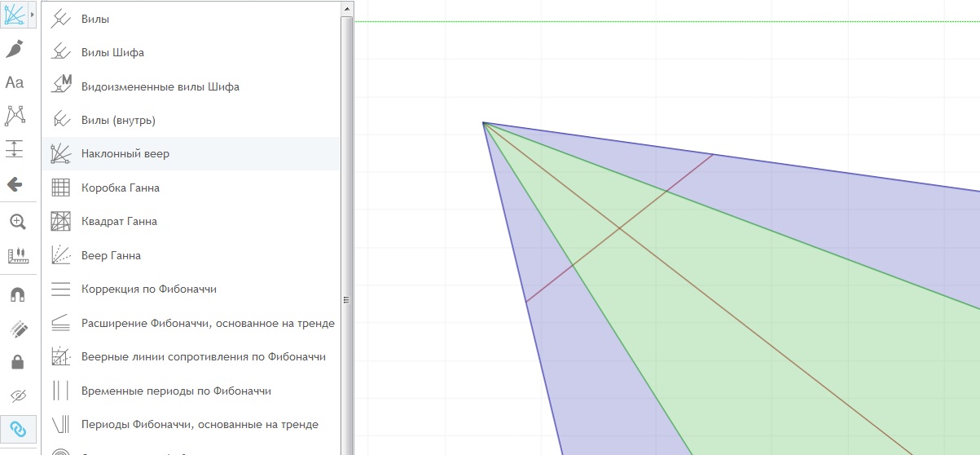
Task: Click the panel resize grip handle
Action: (347, 300)
